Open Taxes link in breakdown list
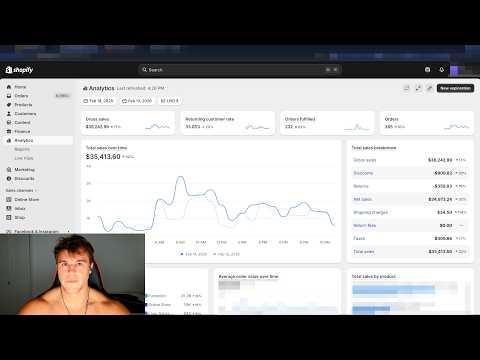 [x=359, y=238]
